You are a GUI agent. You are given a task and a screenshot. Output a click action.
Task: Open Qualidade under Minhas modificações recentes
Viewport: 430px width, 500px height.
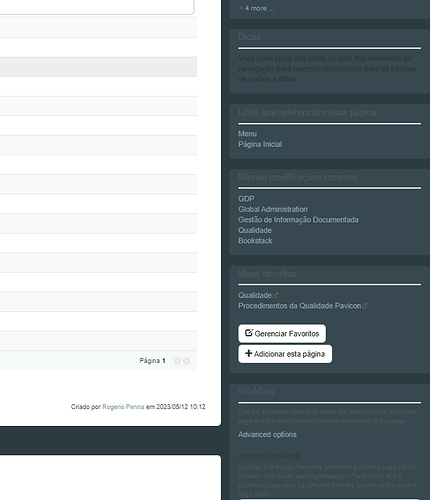[x=255, y=230]
